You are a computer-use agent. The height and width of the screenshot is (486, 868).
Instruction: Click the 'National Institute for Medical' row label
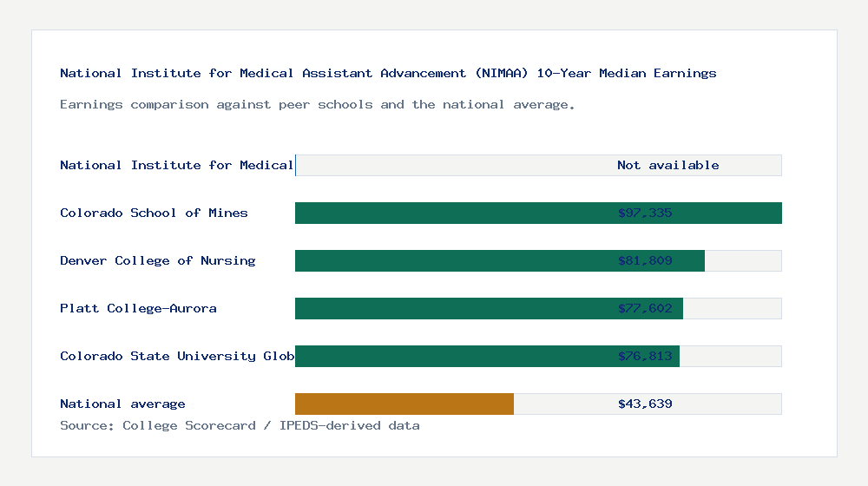point(176,165)
